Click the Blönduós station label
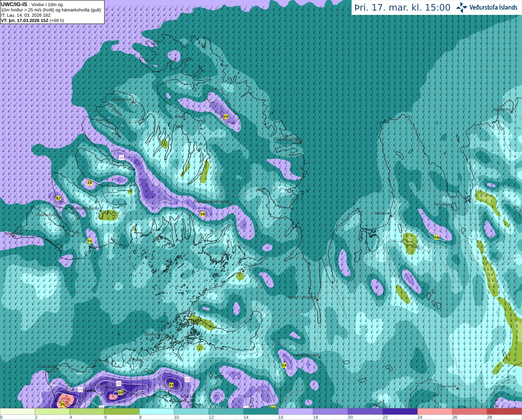Screen dimensions: 522x420 [x=382, y=213]
